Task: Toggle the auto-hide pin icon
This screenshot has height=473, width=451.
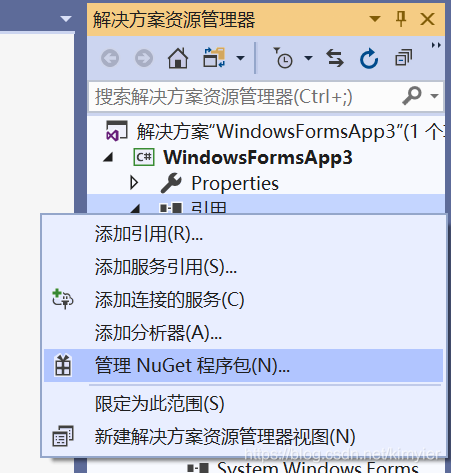Action: 401,18
